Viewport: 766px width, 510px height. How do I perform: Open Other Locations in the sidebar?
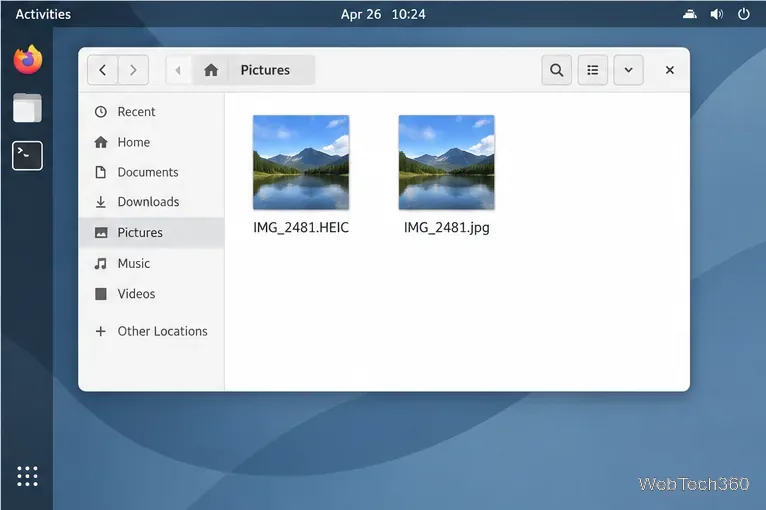151,331
